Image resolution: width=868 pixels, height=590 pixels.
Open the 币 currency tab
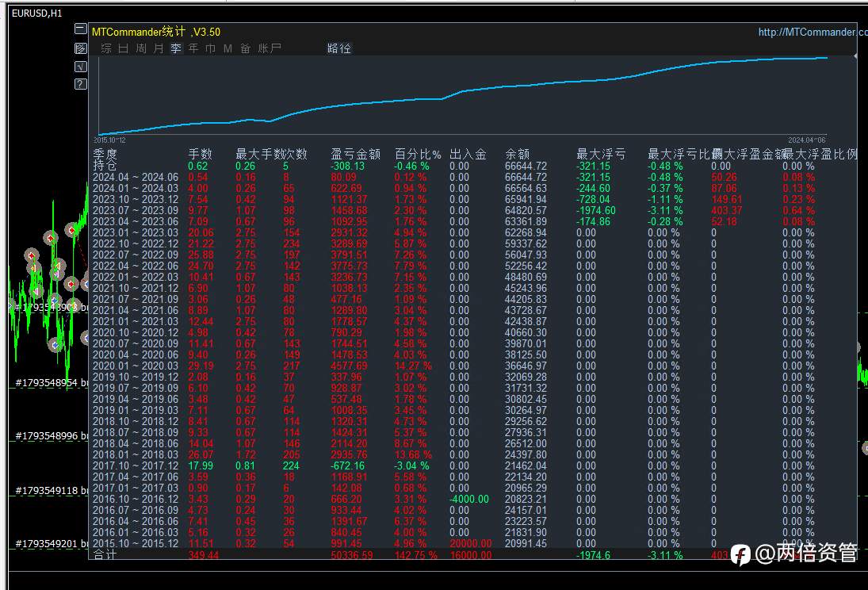tap(210, 48)
